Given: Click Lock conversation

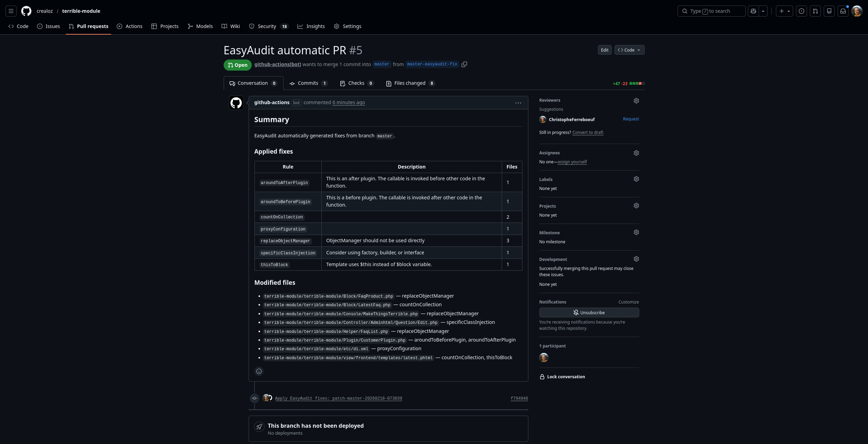Looking at the screenshot, I should [566, 377].
